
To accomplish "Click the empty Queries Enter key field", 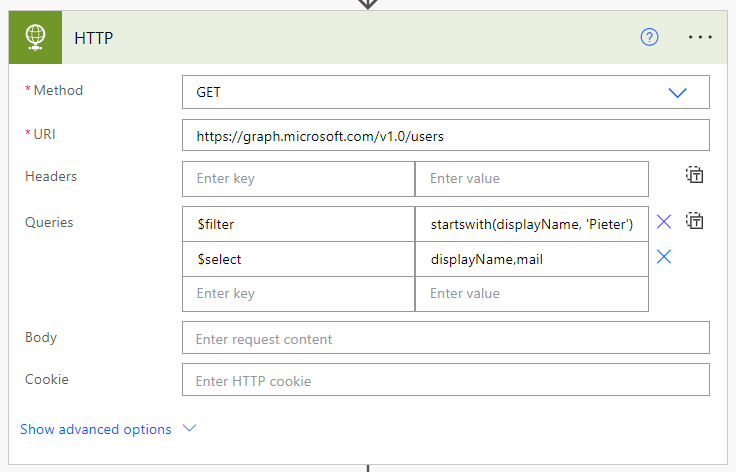I will pyautogui.click(x=299, y=294).
